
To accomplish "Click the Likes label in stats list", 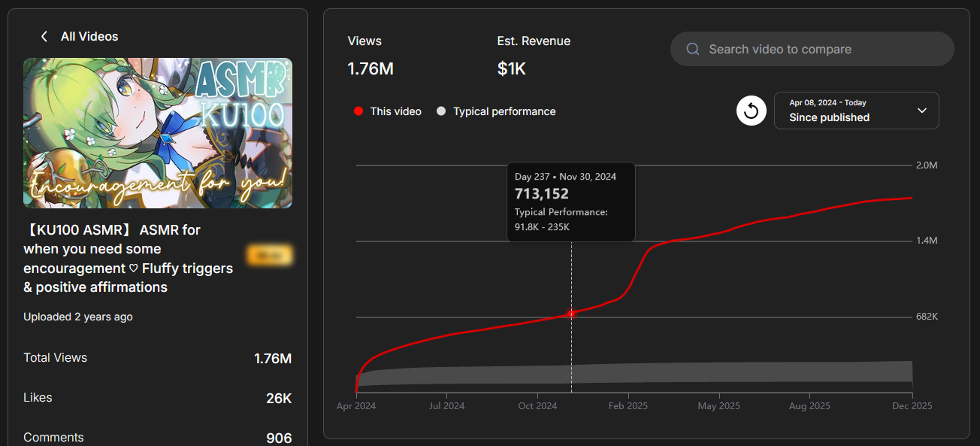I will 38,397.
